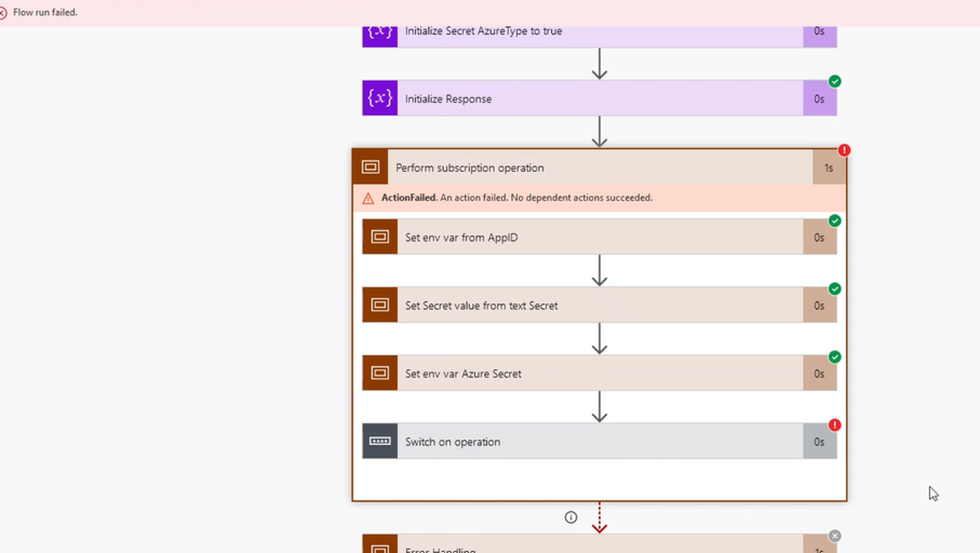Click the 1s duration badge on Perform subscription operation
Screen dimensions: 980x553
(x=829, y=167)
